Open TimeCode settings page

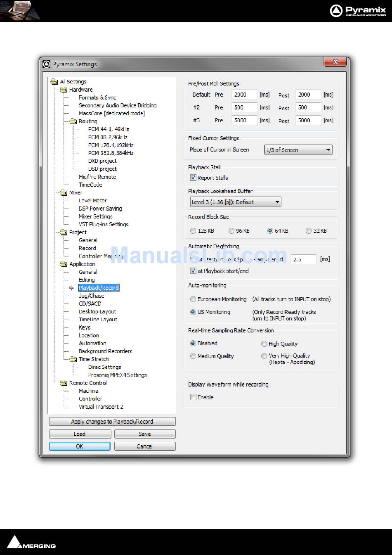coord(90,185)
